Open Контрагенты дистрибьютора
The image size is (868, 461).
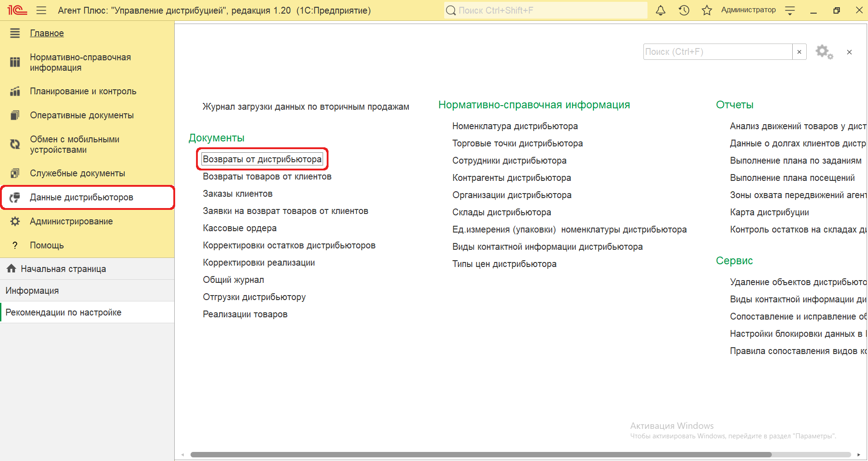[512, 178]
